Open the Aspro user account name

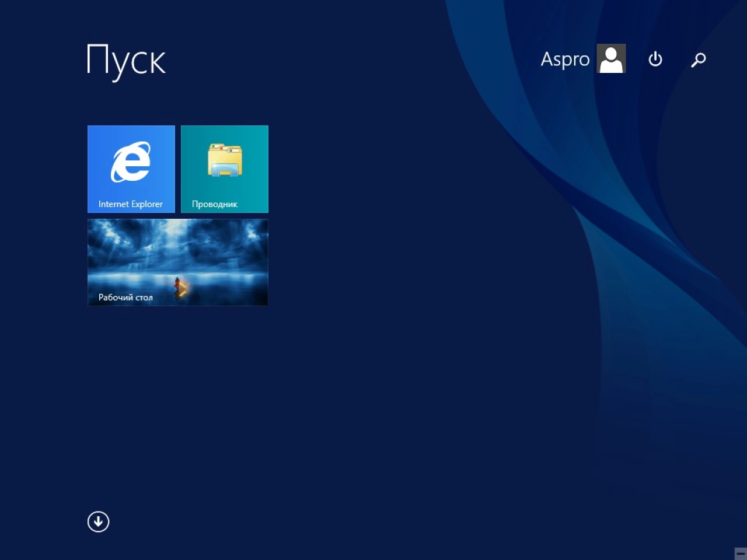pos(565,60)
